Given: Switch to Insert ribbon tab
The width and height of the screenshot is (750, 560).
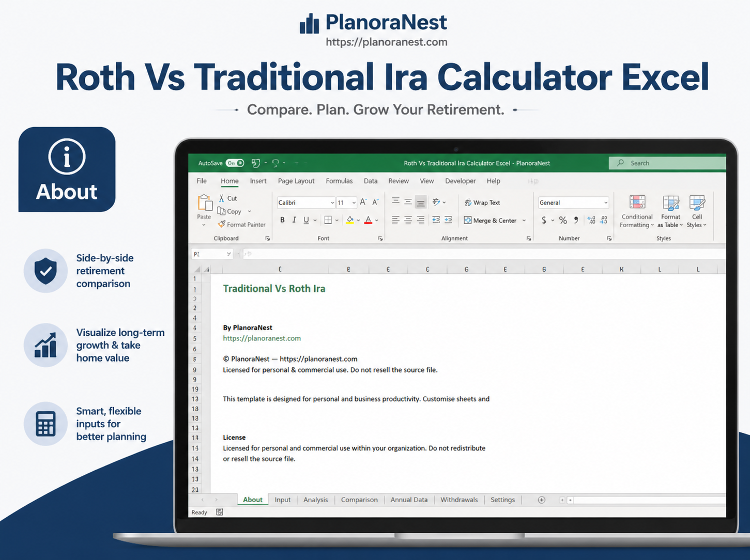Looking at the screenshot, I should [258, 181].
